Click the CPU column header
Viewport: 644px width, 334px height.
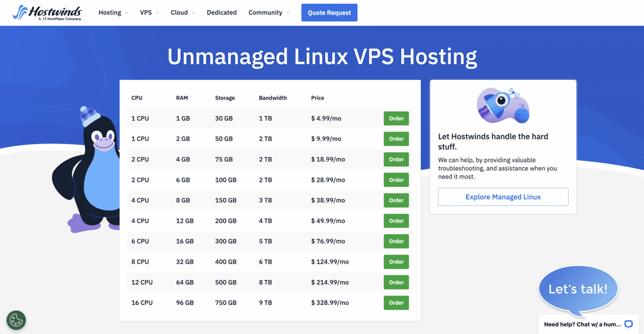(x=136, y=97)
